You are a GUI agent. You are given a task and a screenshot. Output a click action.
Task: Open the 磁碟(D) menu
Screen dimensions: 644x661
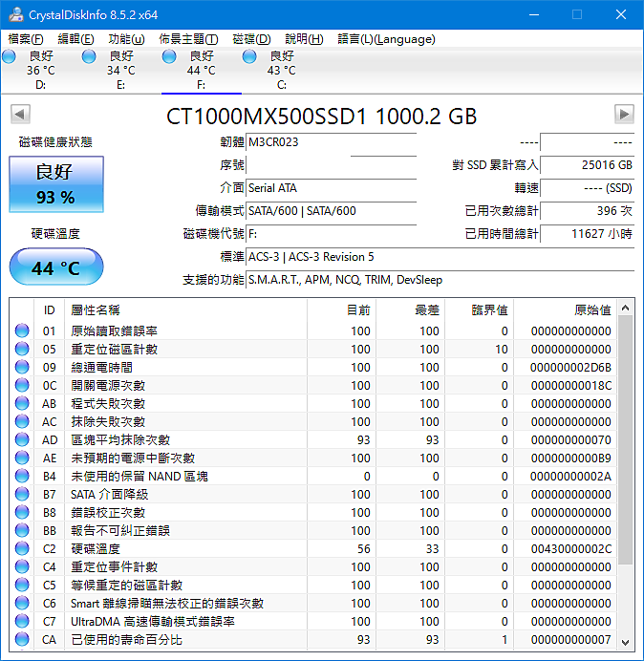[251, 39]
